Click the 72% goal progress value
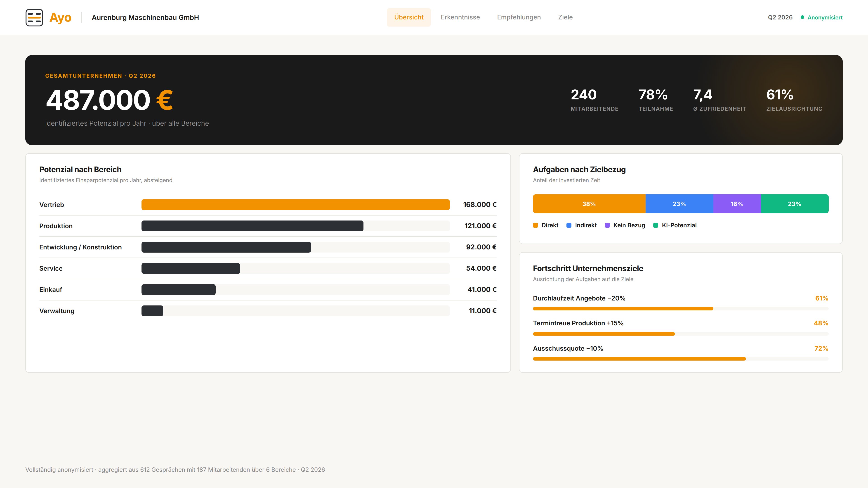Image resolution: width=868 pixels, height=488 pixels. pos(821,348)
